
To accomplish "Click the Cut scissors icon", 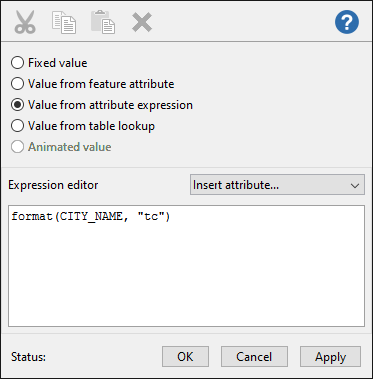I will (25, 22).
